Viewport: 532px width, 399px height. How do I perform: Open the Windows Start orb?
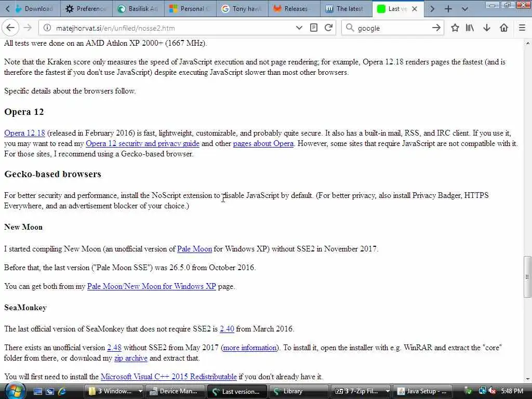click(15, 391)
